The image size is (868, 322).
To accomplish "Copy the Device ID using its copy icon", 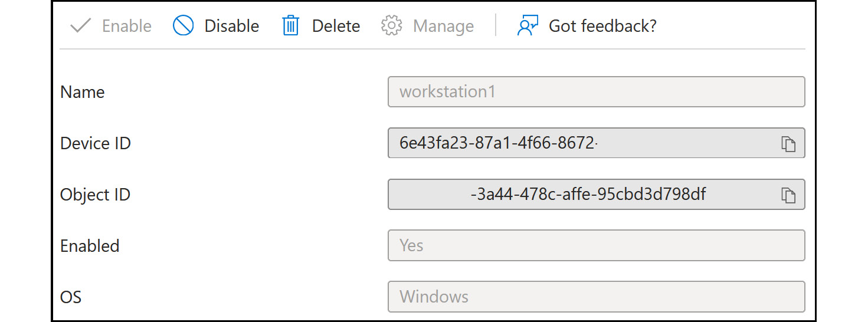I will tap(788, 143).
